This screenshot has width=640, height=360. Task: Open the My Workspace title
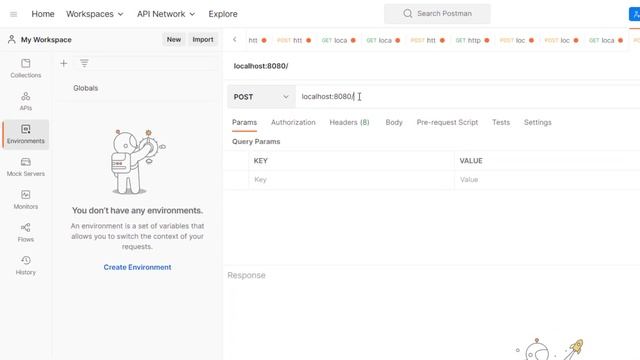tap(46, 40)
